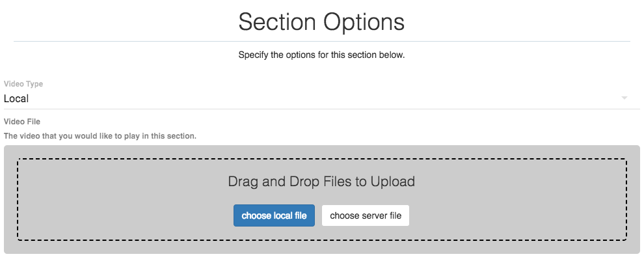644x263 pixels.
Task: Click the underline beneath the Video Type selector
Action: (x=321, y=109)
